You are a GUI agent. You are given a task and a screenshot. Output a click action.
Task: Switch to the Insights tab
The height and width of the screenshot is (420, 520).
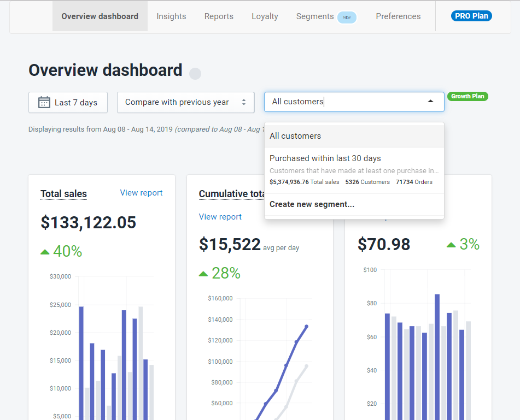171,16
